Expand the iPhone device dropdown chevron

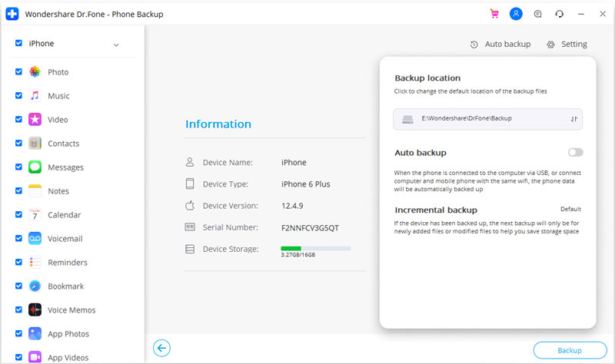point(116,45)
